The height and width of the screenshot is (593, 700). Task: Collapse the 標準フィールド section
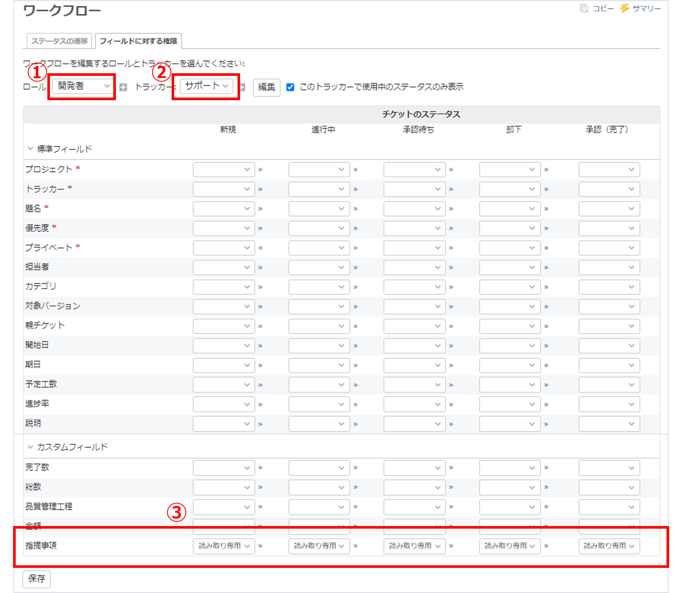[x=30, y=149]
